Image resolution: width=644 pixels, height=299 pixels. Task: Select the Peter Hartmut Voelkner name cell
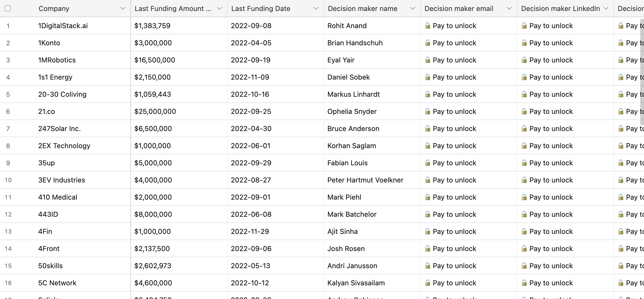(x=372, y=180)
